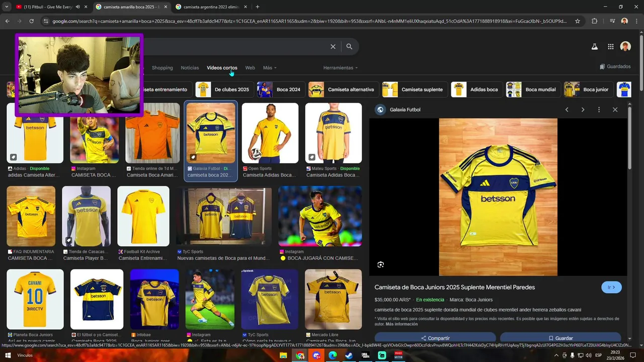The width and height of the screenshot is (644, 362).
Task: Open Chrome extensions puzzle icon
Action: point(594,21)
